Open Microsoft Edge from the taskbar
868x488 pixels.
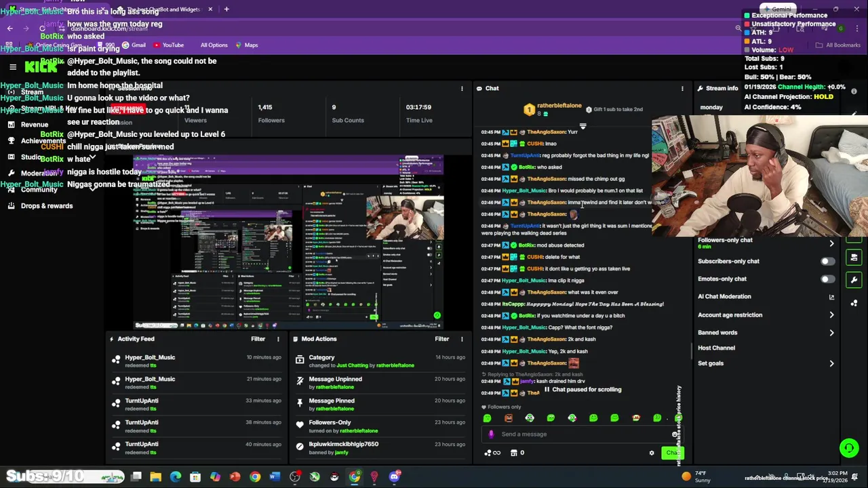pos(176,476)
